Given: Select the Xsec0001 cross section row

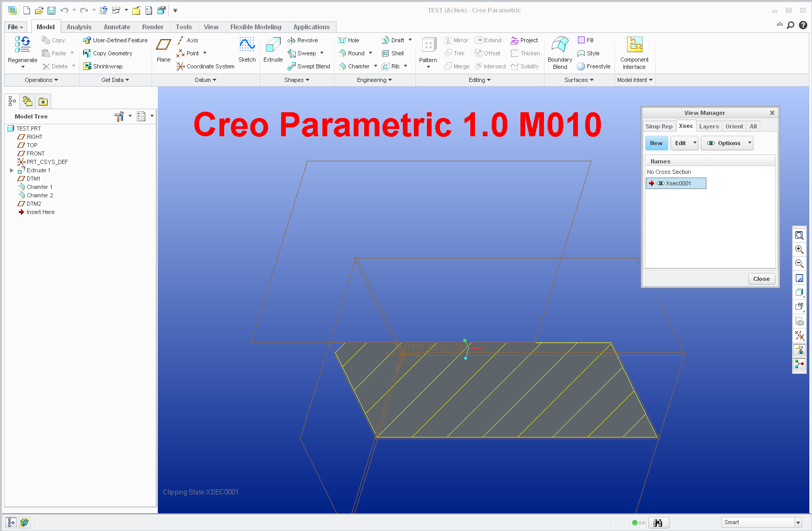Looking at the screenshot, I should point(676,183).
